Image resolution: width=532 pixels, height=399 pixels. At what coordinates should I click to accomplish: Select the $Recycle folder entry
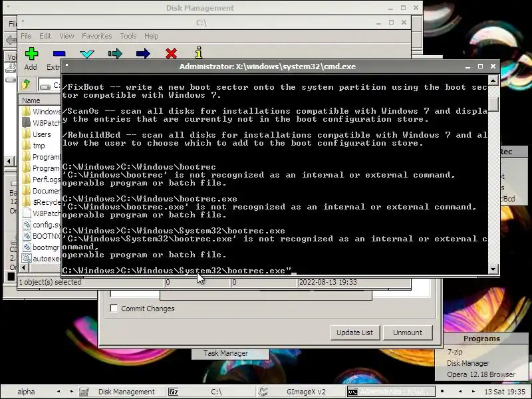(41, 202)
